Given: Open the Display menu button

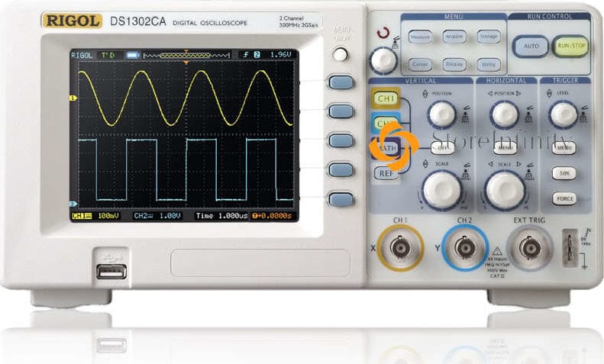Looking at the screenshot, I should 454,64.
